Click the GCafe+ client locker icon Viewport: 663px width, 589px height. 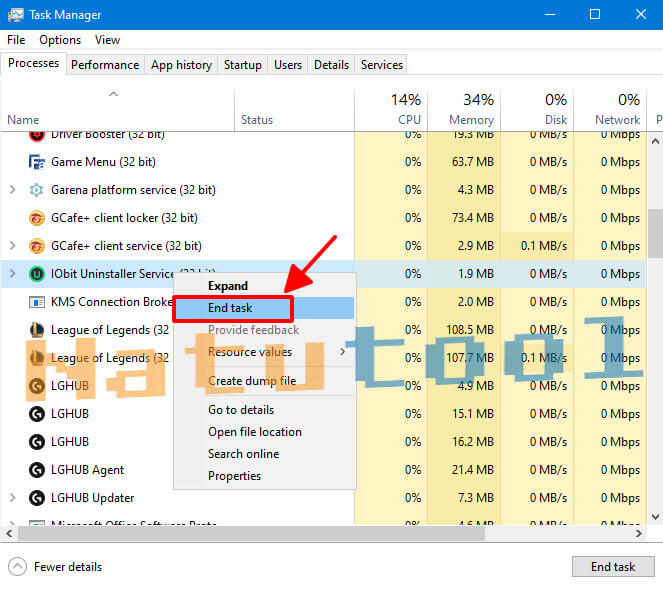pos(37,218)
